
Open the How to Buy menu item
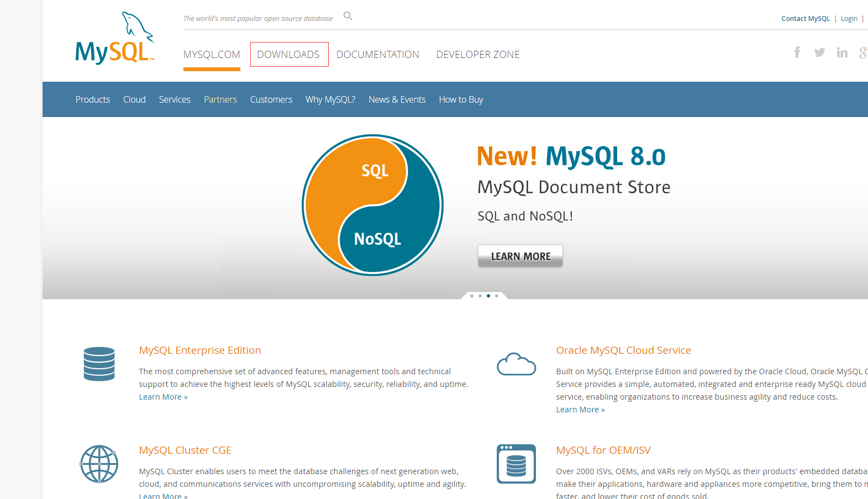(461, 99)
